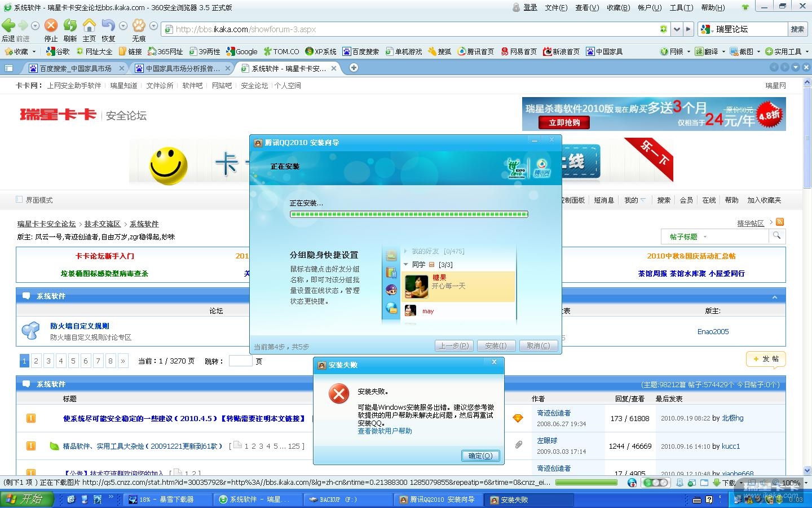Tick the 界面模式 checkbox
Screen dimensions: 812x508
(19, 199)
